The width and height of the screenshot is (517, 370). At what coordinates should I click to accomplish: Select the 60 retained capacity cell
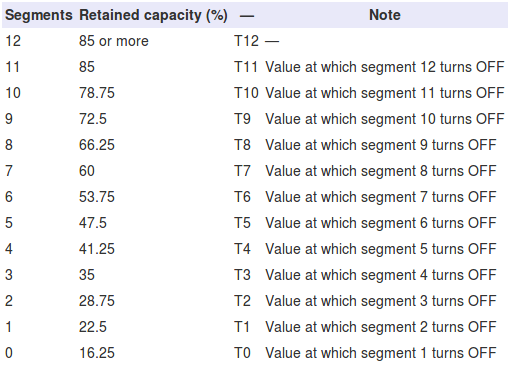(87, 171)
